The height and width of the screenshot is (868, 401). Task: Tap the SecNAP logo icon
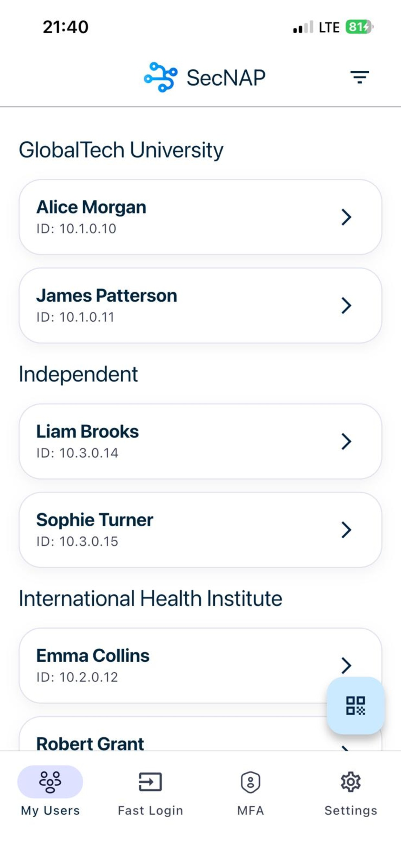160,77
